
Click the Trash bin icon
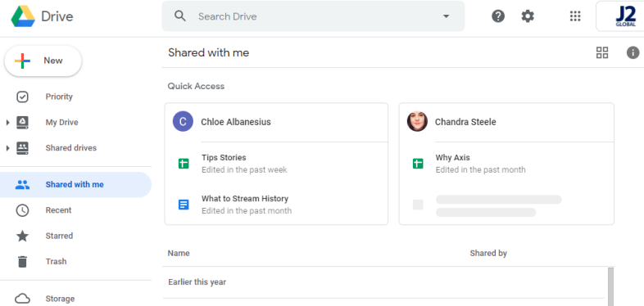[22, 261]
